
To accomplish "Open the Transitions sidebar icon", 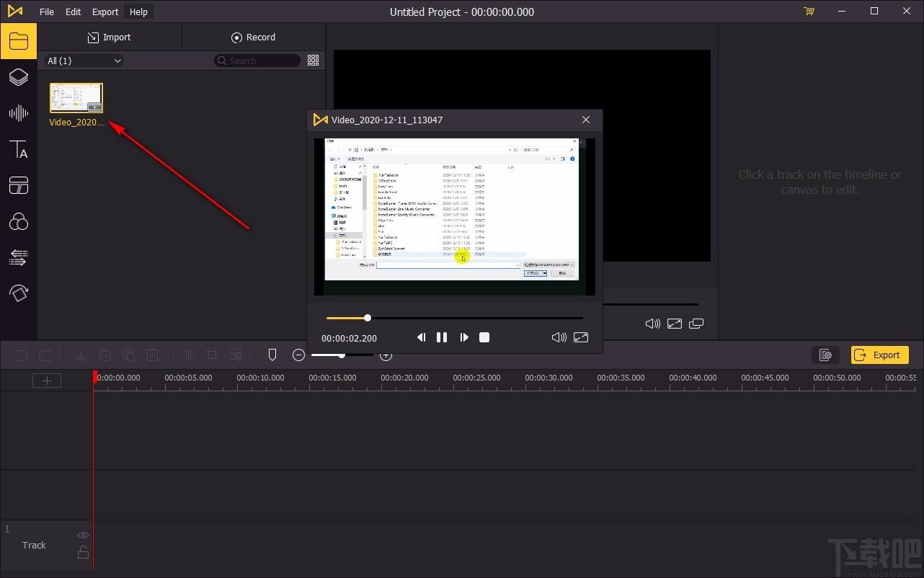I will coord(18,257).
